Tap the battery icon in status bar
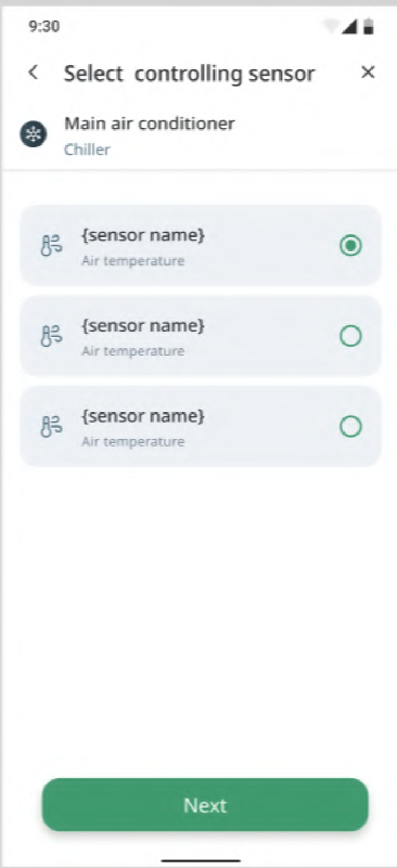This screenshot has width=397, height=868. [369, 27]
